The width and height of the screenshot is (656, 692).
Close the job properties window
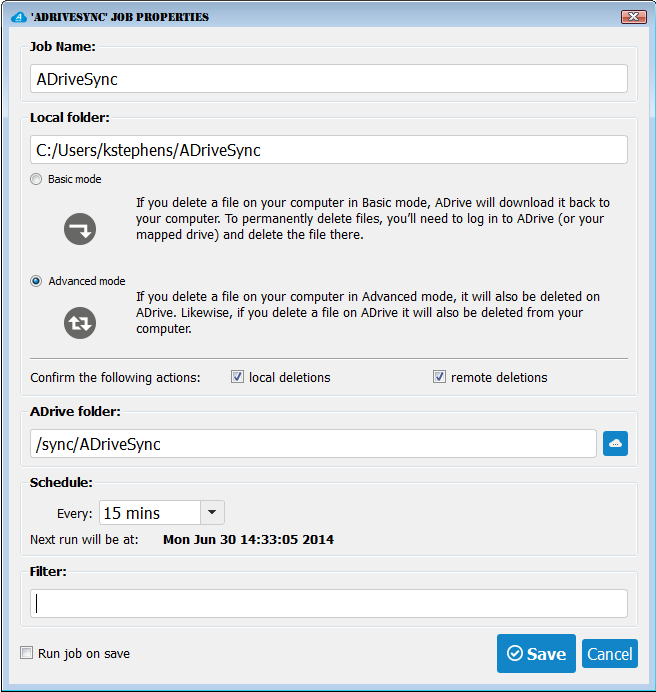633,17
